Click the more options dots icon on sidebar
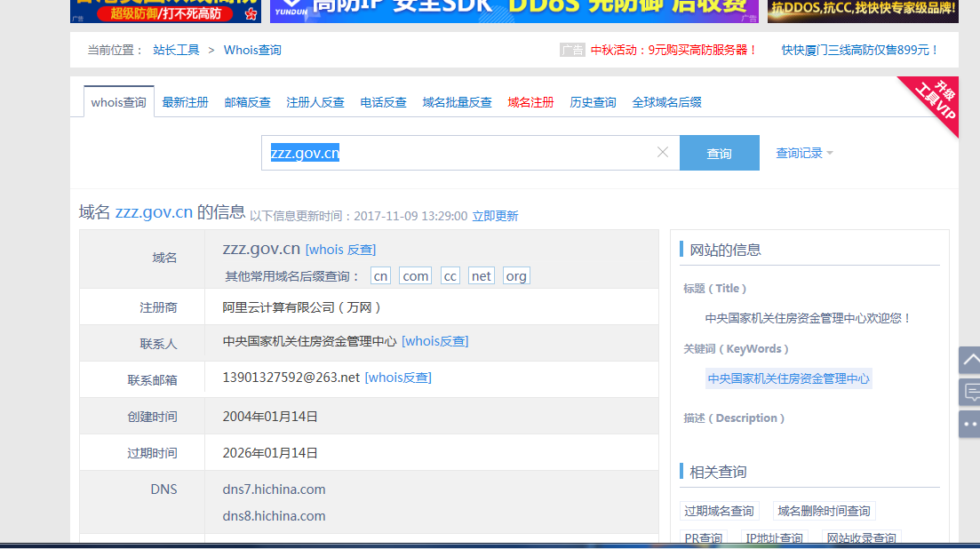This screenshot has width=980, height=549. point(970,424)
